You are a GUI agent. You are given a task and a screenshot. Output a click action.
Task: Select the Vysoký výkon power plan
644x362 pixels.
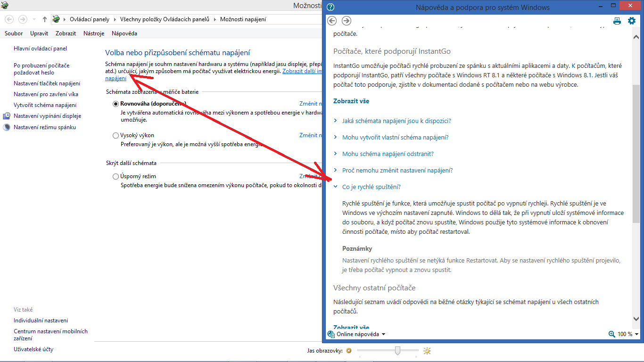(116, 135)
